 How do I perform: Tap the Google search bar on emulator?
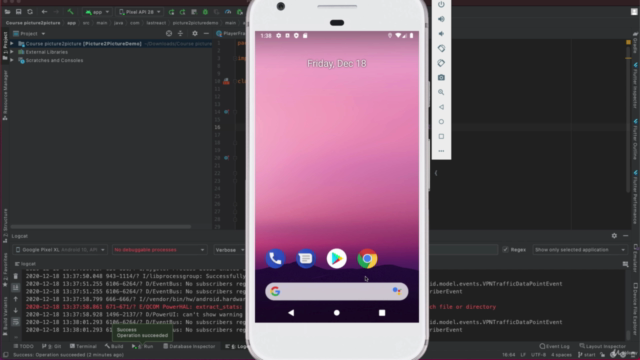[337, 291]
